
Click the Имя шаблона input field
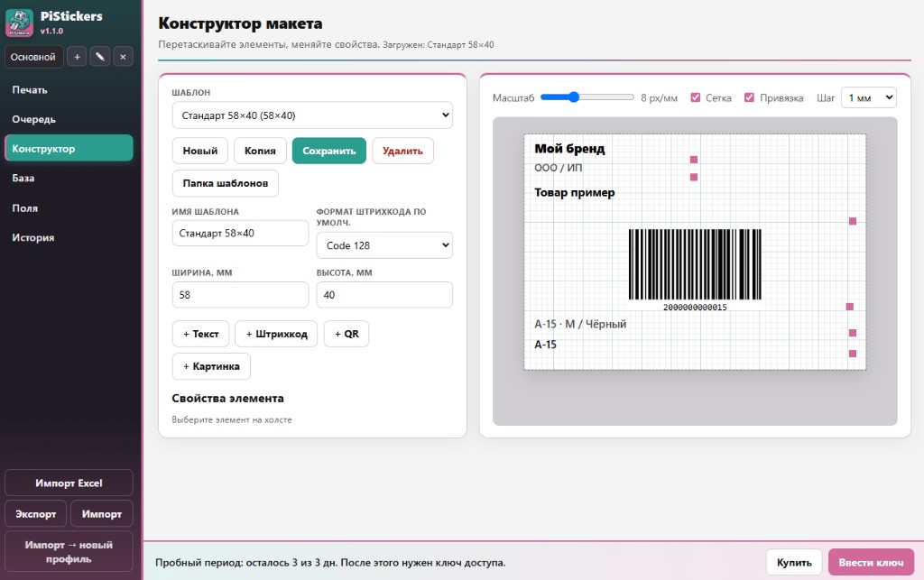[x=240, y=234]
